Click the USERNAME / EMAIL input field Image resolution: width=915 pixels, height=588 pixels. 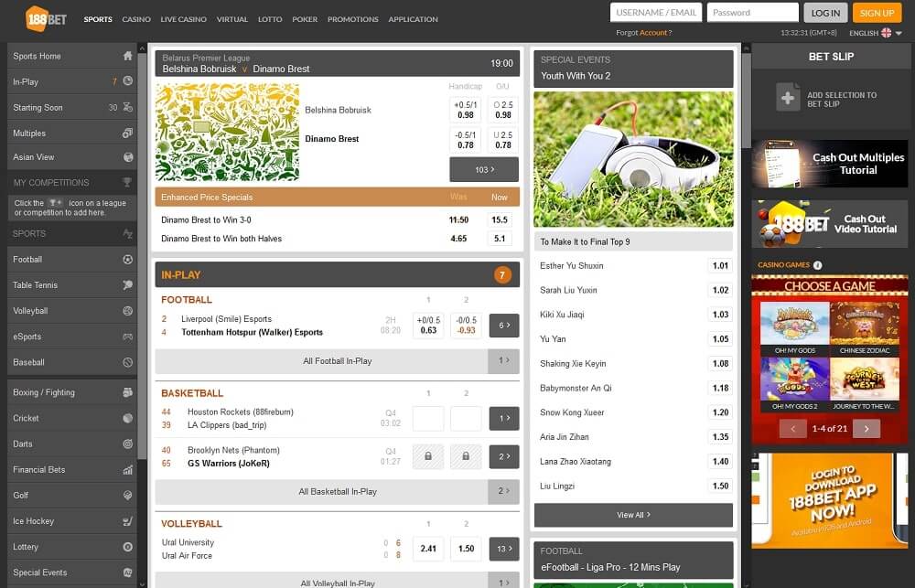click(655, 12)
